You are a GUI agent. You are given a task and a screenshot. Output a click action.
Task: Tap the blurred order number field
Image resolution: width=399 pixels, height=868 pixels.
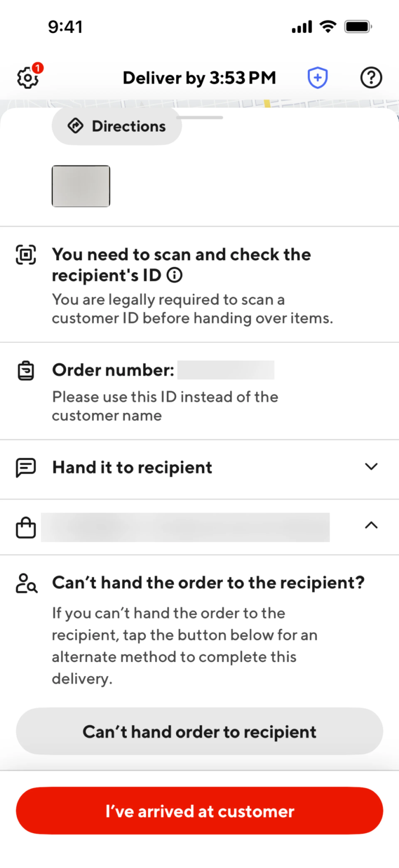point(226,370)
